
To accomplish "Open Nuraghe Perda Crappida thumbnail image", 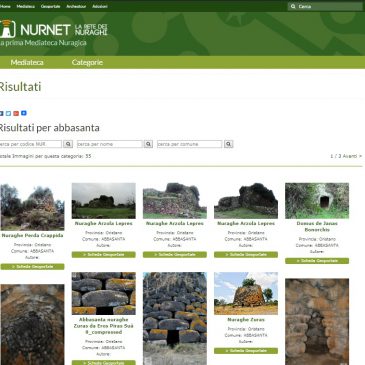I will pyautogui.click(x=32, y=207).
